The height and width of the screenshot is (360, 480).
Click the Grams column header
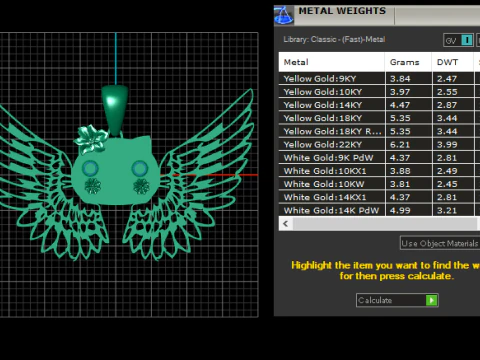point(408,62)
